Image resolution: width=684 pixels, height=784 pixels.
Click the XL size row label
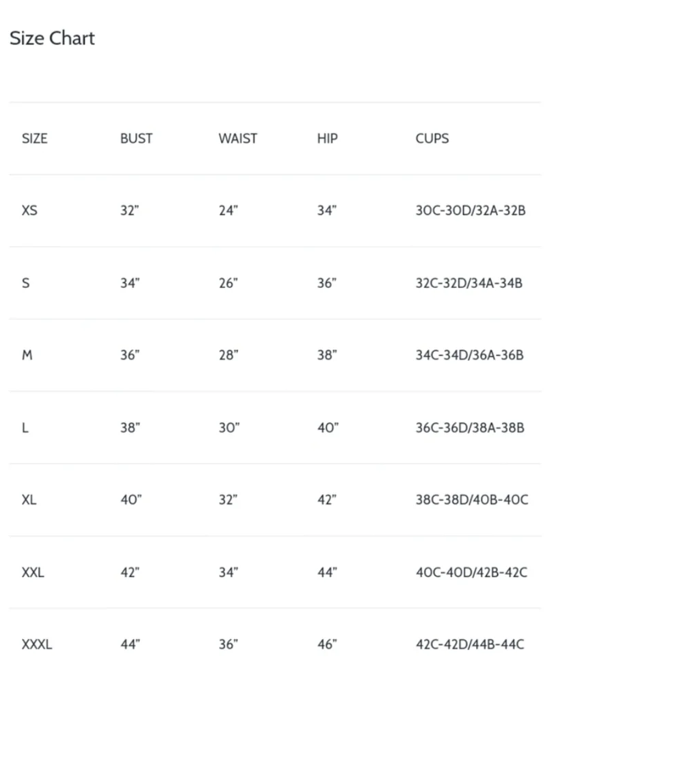click(29, 500)
